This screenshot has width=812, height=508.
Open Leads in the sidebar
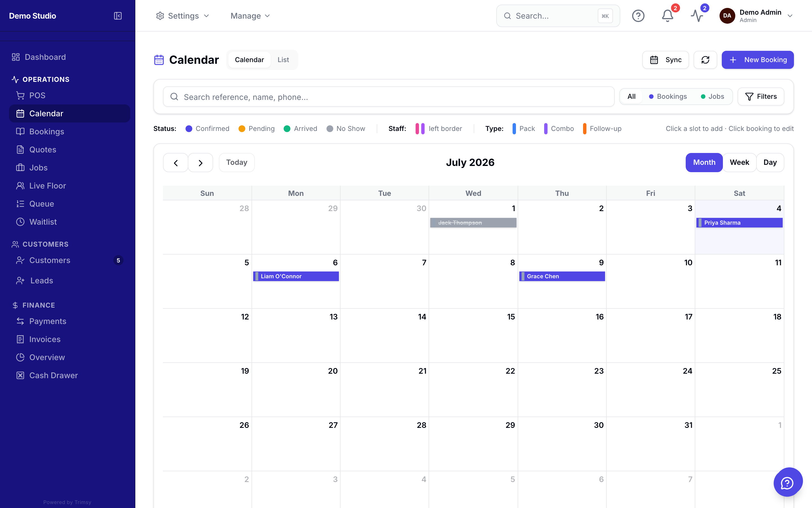(x=69, y=281)
